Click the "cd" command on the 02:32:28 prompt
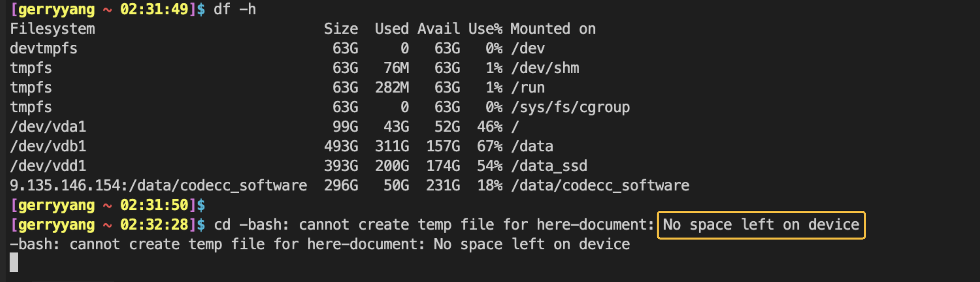This screenshot has width=980, height=282. click(x=222, y=225)
